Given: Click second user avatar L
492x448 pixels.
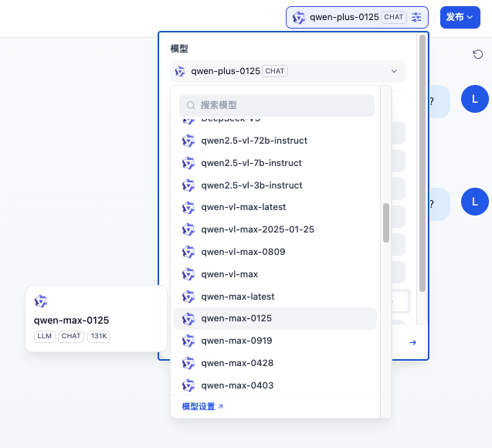Looking at the screenshot, I should point(475,202).
